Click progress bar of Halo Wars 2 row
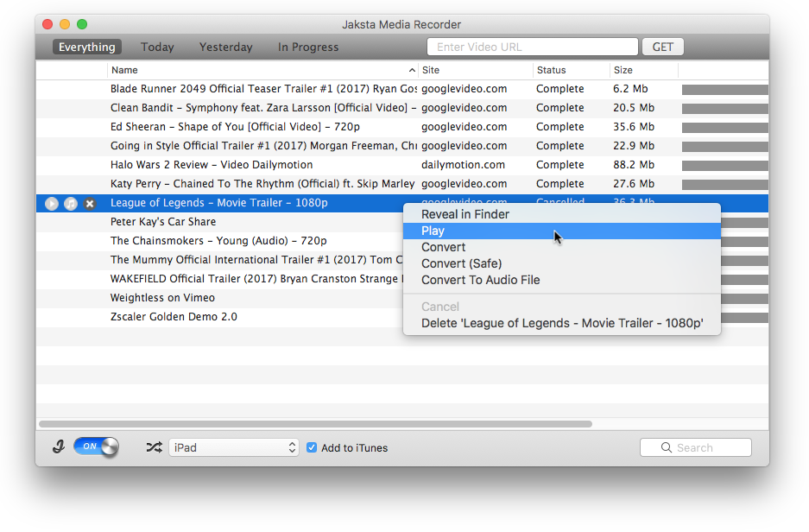This screenshot has height=532, width=809. pos(725,166)
